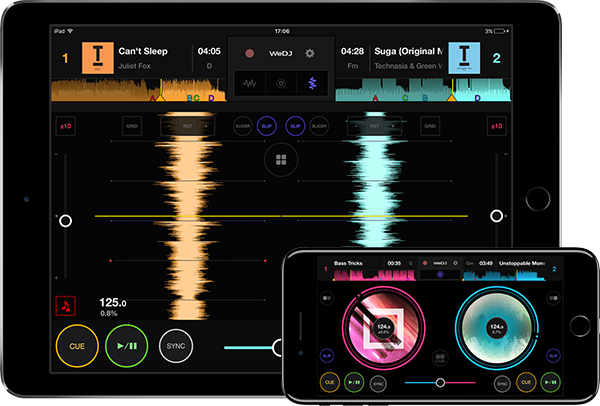Reset right deck with RST button
Viewport: 600px width, 406px height.
(x=374, y=126)
